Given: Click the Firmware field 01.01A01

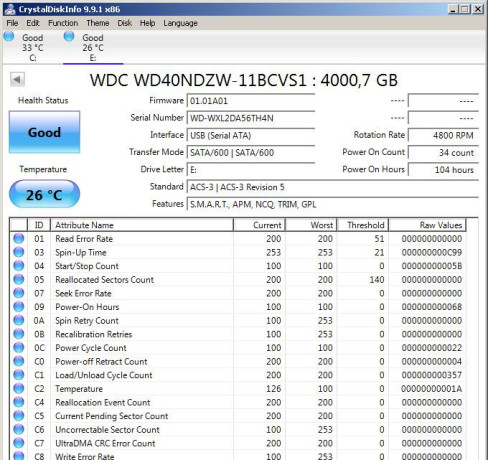Looking at the screenshot, I should click(x=251, y=101).
